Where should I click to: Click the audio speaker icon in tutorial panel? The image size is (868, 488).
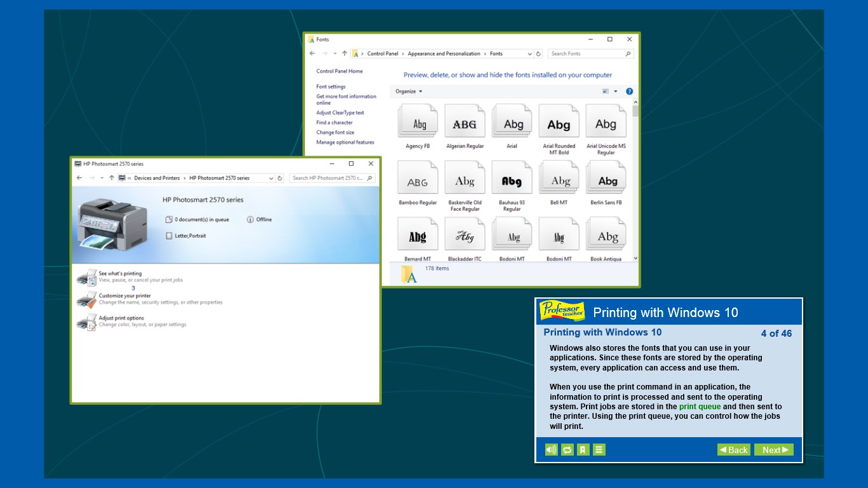(551, 450)
